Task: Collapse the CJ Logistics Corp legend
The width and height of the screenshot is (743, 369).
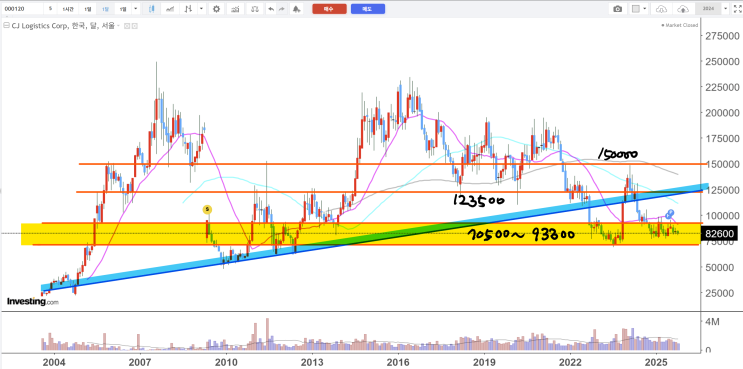Action: [x=6, y=26]
